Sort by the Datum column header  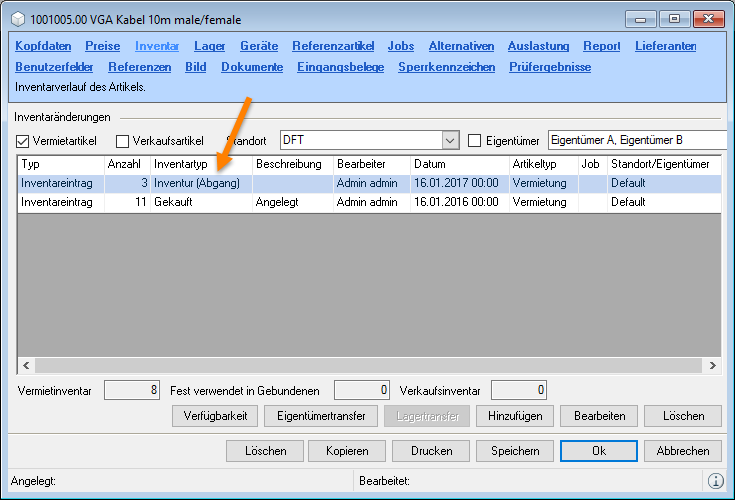pyautogui.click(x=458, y=164)
